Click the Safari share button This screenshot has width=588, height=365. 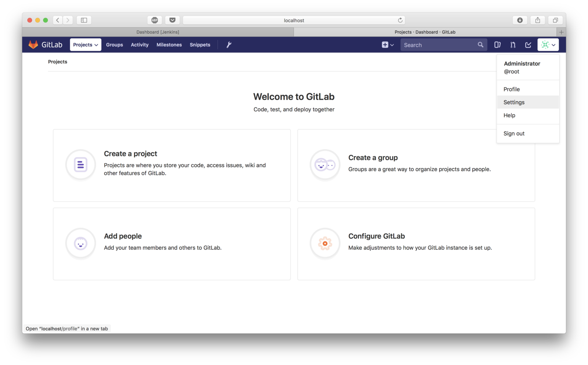pos(538,20)
